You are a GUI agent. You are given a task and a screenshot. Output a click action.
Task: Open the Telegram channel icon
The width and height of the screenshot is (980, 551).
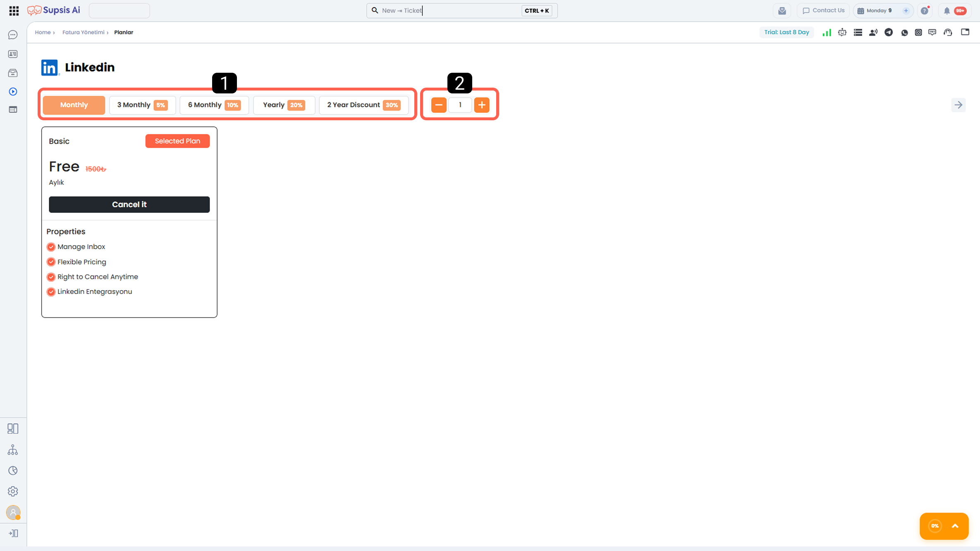pyautogui.click(x=889, y=32)
